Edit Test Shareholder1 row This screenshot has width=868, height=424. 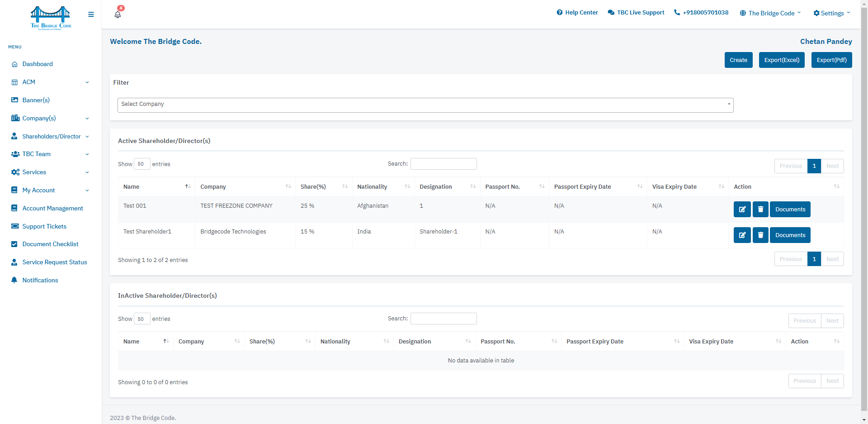(x=742, y=235)
